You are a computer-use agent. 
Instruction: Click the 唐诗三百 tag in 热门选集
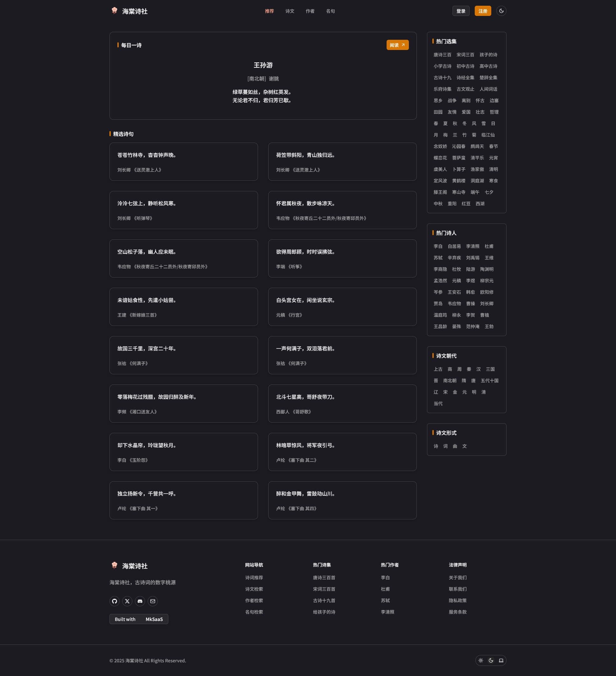coord(442,55)
